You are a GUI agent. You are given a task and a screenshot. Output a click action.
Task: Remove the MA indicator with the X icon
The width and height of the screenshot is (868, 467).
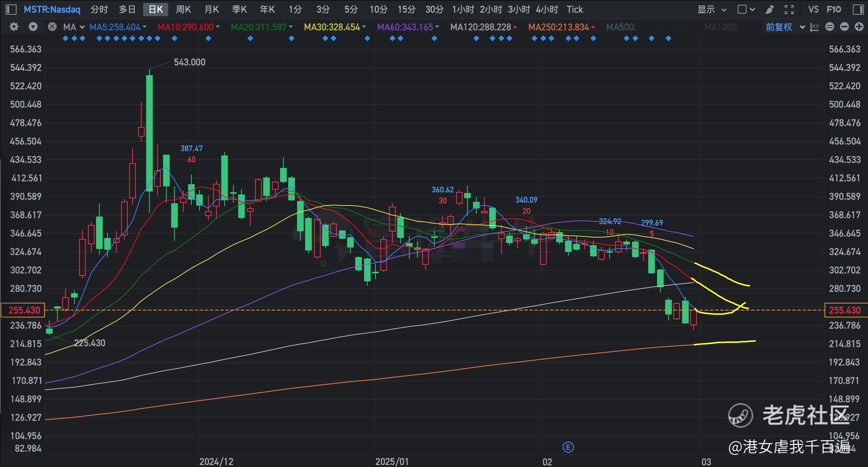52,27
